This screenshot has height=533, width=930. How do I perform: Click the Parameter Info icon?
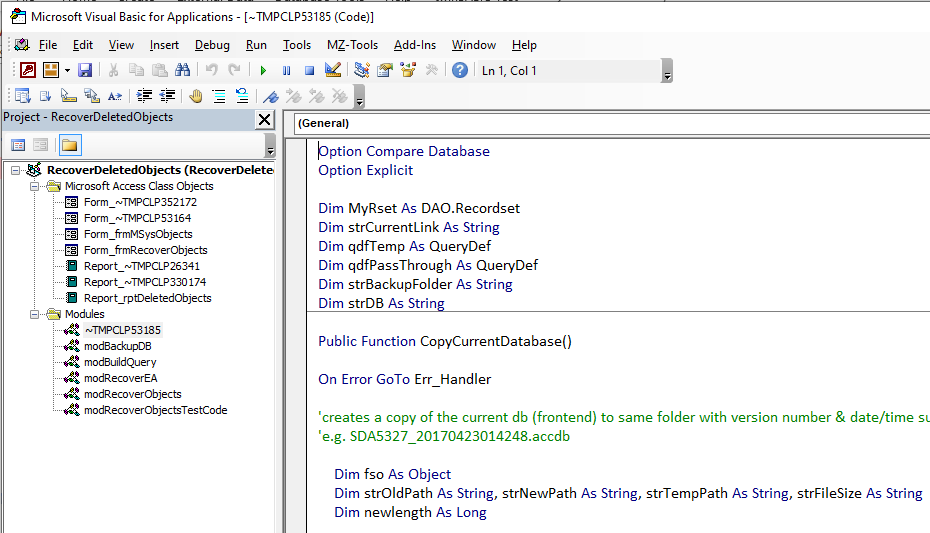click(92, 96)
